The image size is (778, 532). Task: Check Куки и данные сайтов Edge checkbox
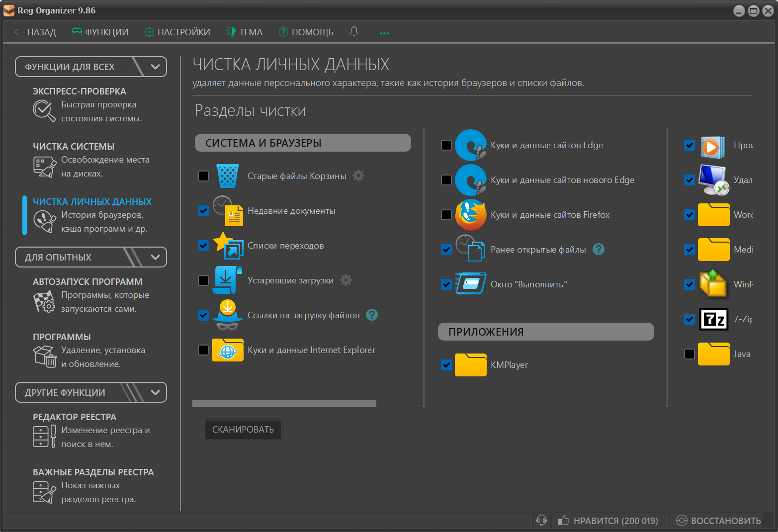click(x=446, y=145)
